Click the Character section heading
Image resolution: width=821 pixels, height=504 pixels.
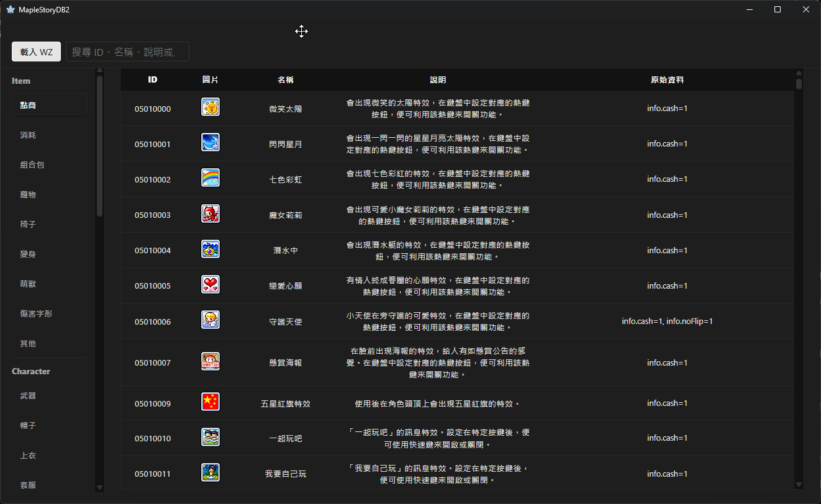(31, 371)
